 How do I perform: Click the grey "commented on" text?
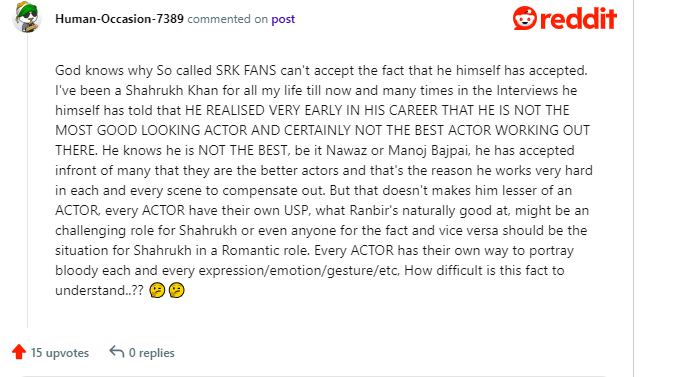(227, 19)
